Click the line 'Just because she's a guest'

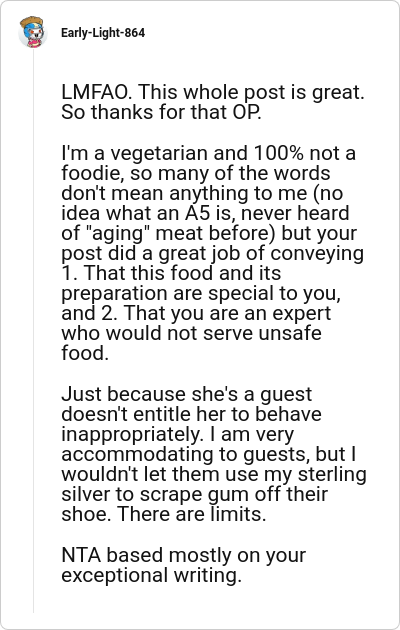click(186, 394)
